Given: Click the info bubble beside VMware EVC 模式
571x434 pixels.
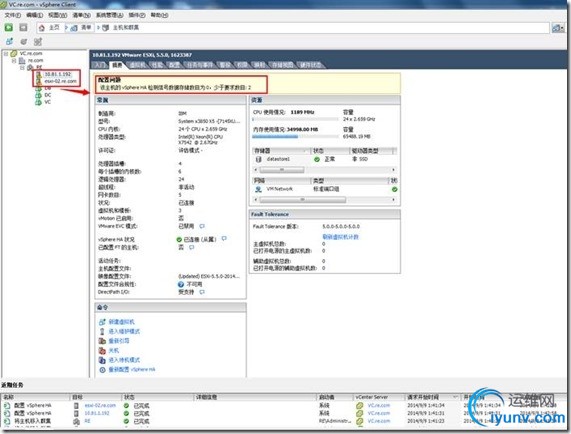Looking at the screenshot, I should pos(202,226).
